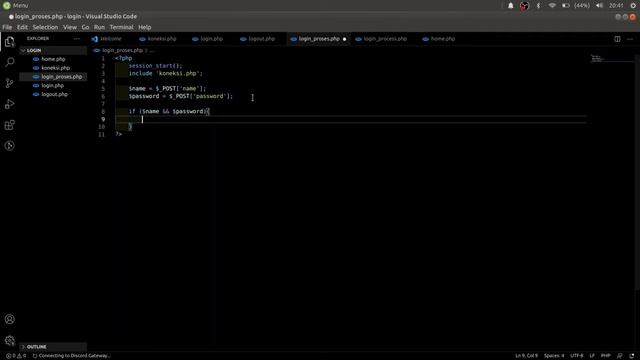The width and height of the screenshot is (640, 360).
Task: Switch to the logout.php tab
Action: pos(262,39)
